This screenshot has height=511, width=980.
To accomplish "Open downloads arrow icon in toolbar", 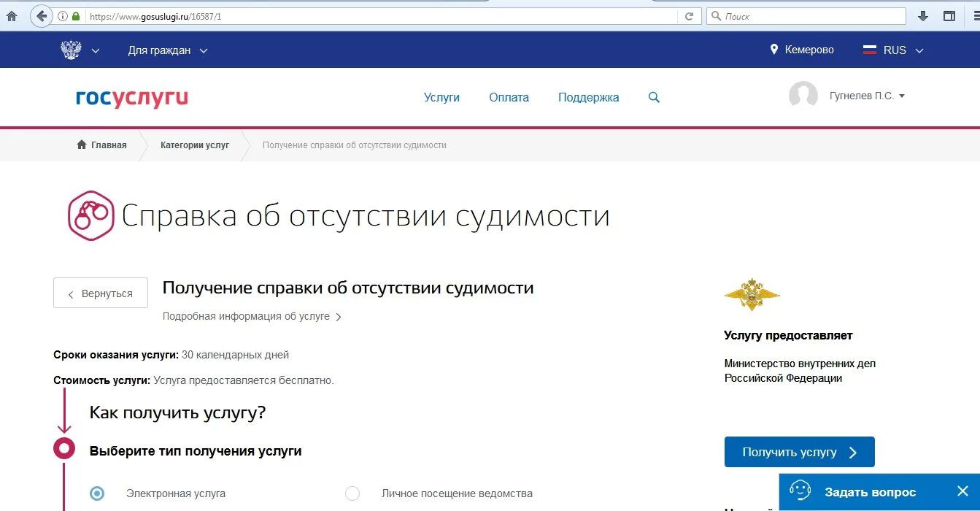I will click(x=923, y=16).
